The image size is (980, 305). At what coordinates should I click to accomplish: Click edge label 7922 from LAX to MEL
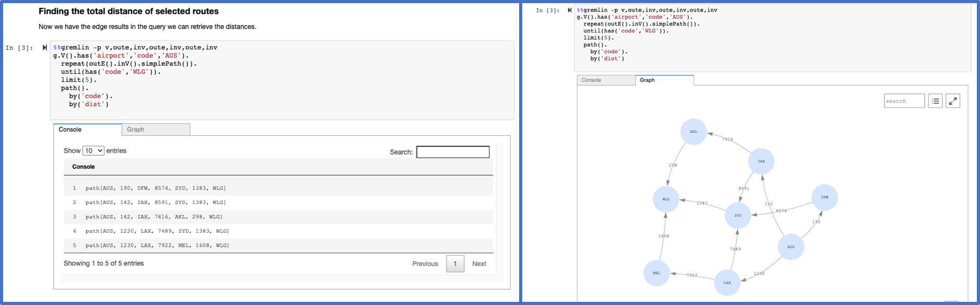click(x=692, y=275)
